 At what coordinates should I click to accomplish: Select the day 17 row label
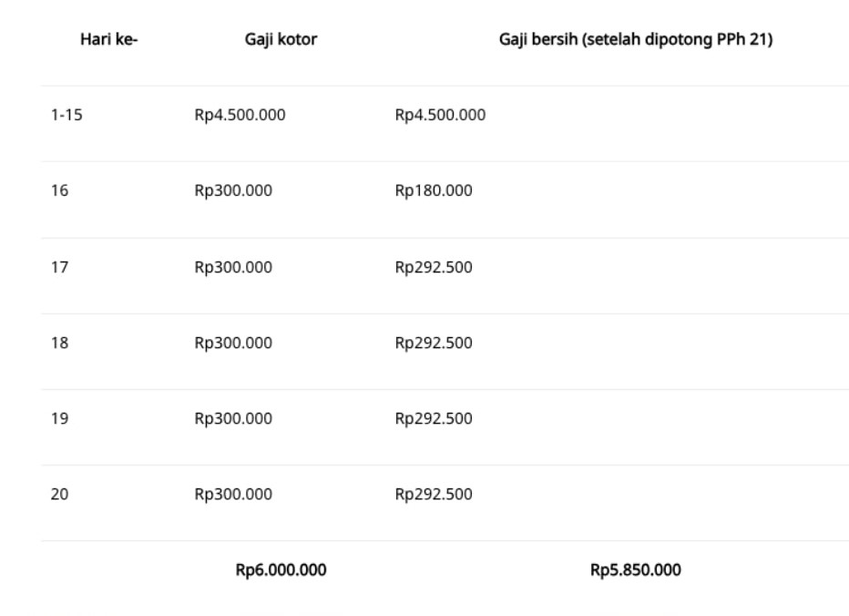click(x=59, y=267)
